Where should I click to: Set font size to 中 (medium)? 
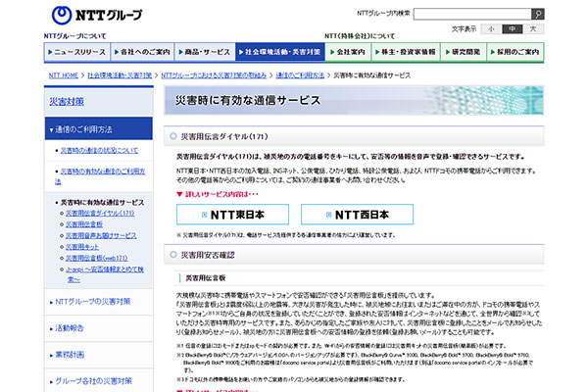(512, 28)
